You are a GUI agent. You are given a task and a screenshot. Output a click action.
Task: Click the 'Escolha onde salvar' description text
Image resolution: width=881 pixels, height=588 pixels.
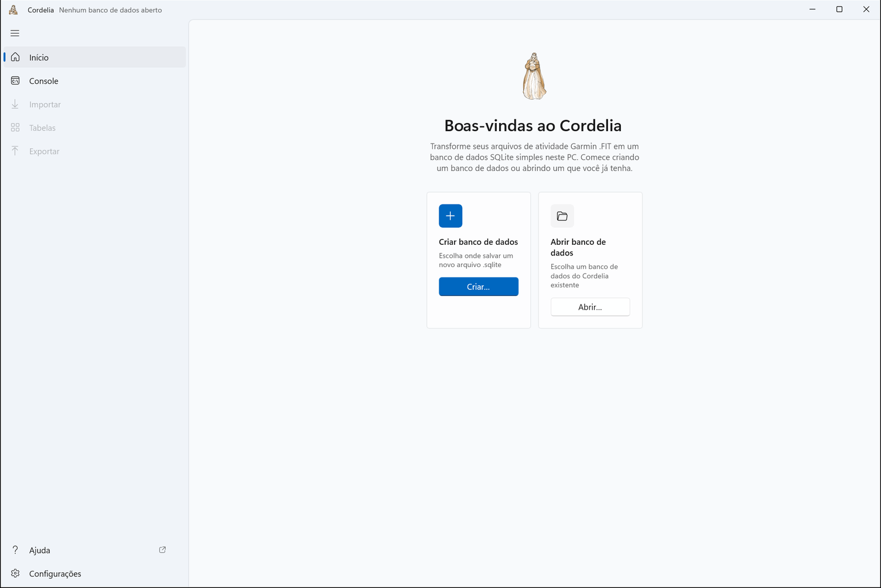[476, 260]
